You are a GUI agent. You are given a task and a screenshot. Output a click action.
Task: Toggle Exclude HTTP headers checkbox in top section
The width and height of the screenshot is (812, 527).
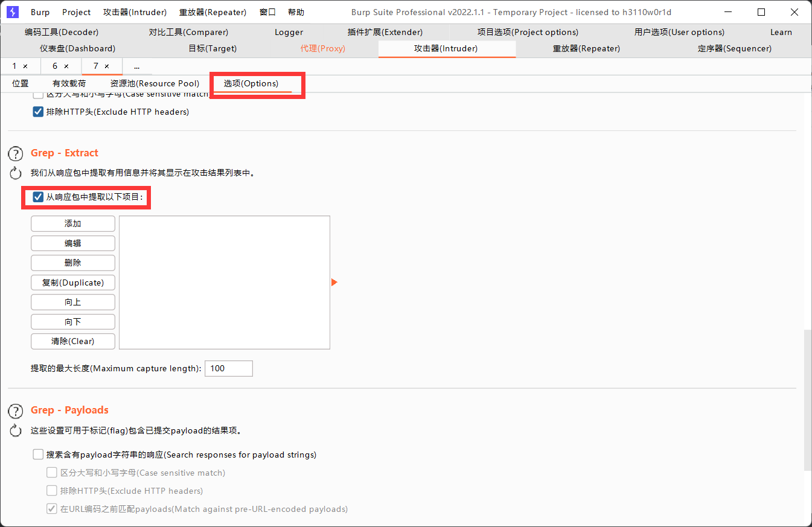point(38,112)
